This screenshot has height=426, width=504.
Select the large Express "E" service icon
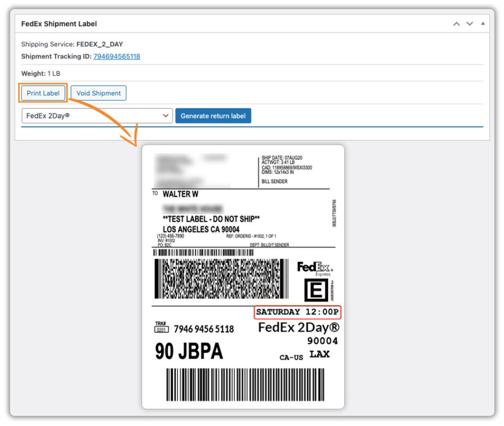click(315, 290)
